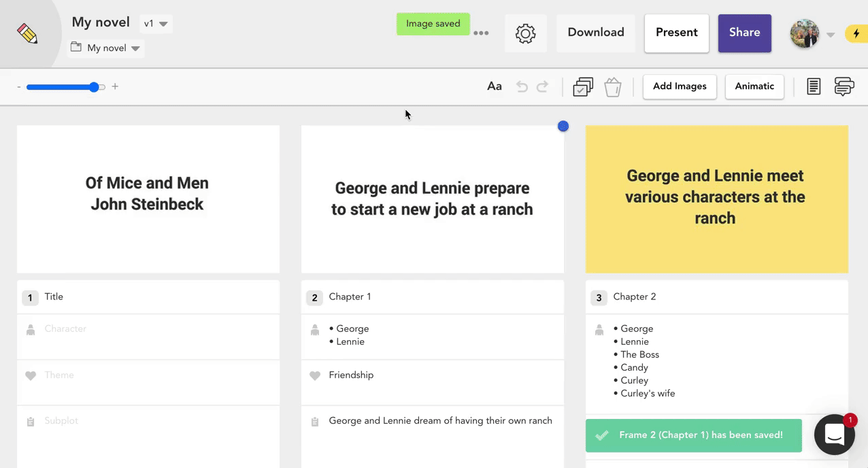Open the v1 version dropdown
868x468 pixels.
(x=156, y=22)
